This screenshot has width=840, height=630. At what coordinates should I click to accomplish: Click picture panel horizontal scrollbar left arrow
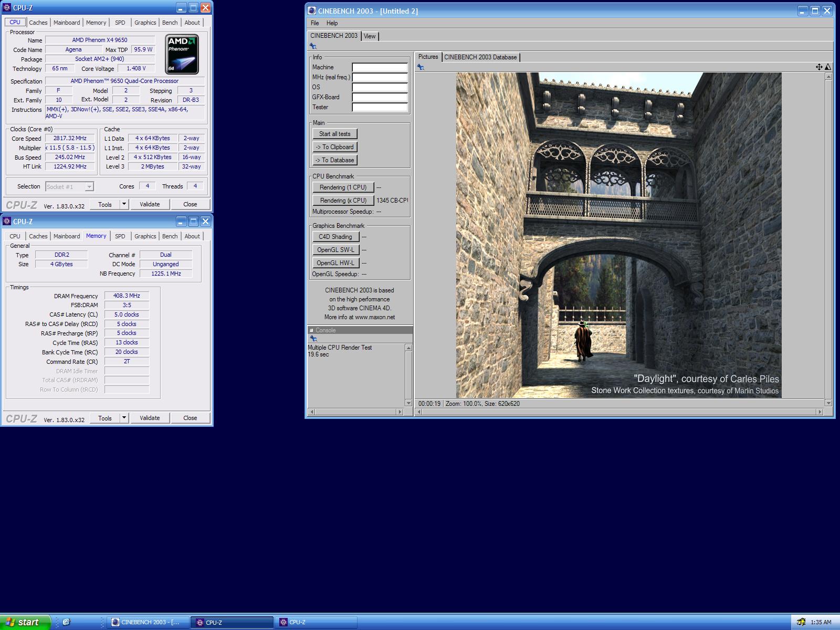(x=418, y=412)
